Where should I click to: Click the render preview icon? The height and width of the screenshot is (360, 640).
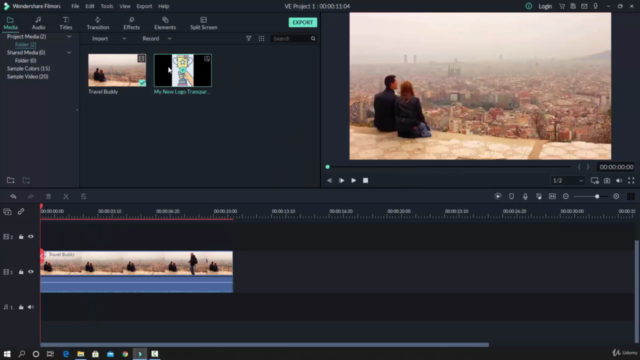498,196
